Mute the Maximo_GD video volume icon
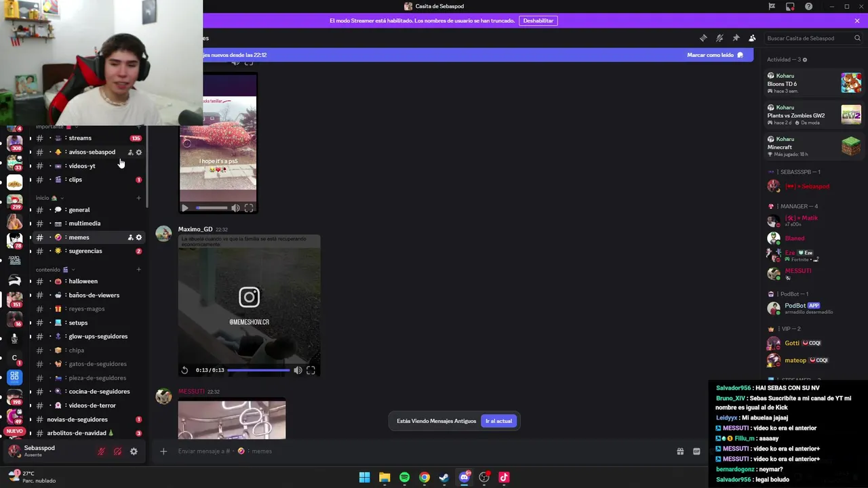 click(298, 370)
